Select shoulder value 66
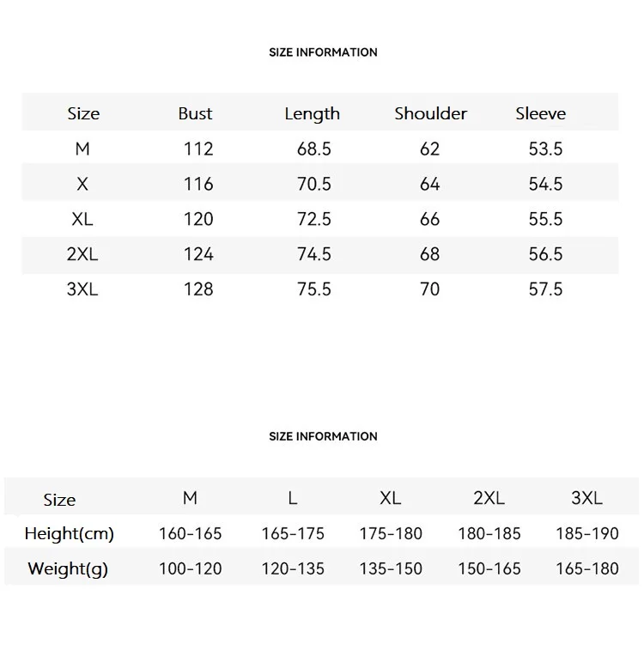Image resolution: width=644 pixels, height=650 pixels. [x=430, y=219]
